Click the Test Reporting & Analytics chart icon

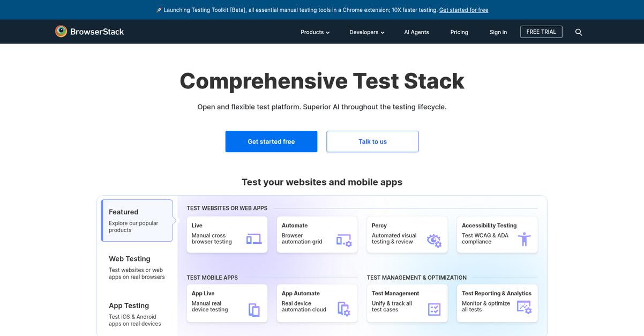click(x=525, y=307)
